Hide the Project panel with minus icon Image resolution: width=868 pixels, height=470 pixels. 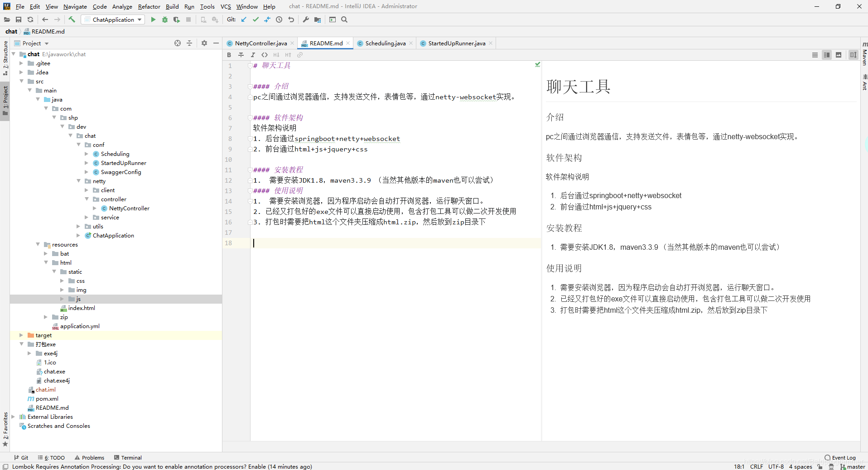[x=216, y=43]
